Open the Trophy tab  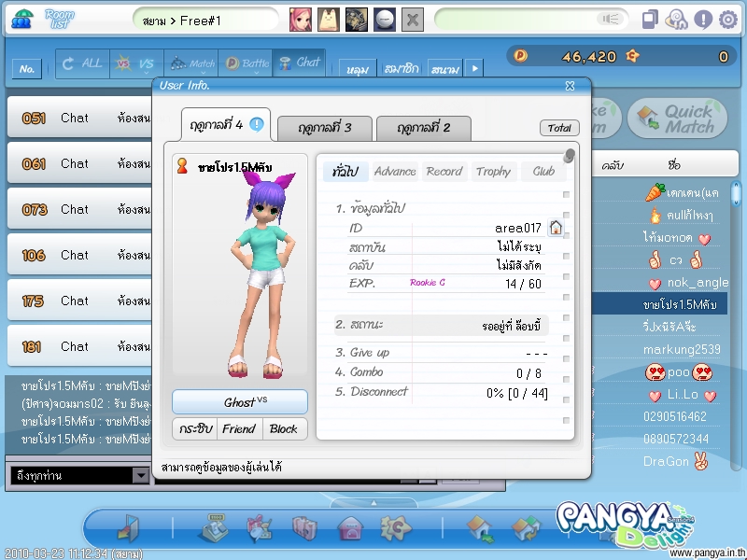click(493, 172)
